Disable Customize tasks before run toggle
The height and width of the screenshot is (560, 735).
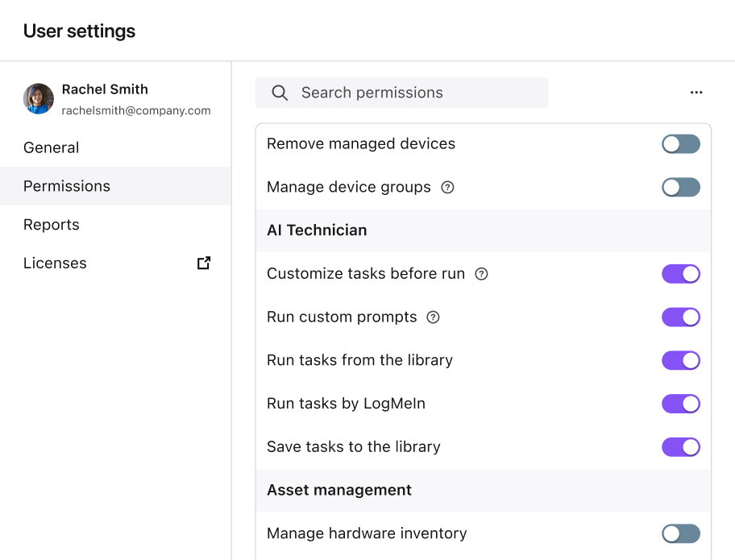(x=680, y=274)
